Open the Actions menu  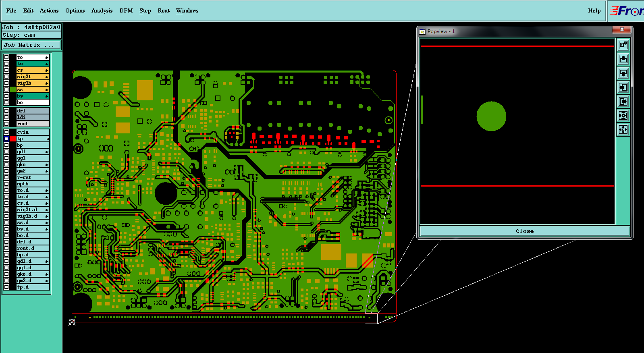point(49,11)
